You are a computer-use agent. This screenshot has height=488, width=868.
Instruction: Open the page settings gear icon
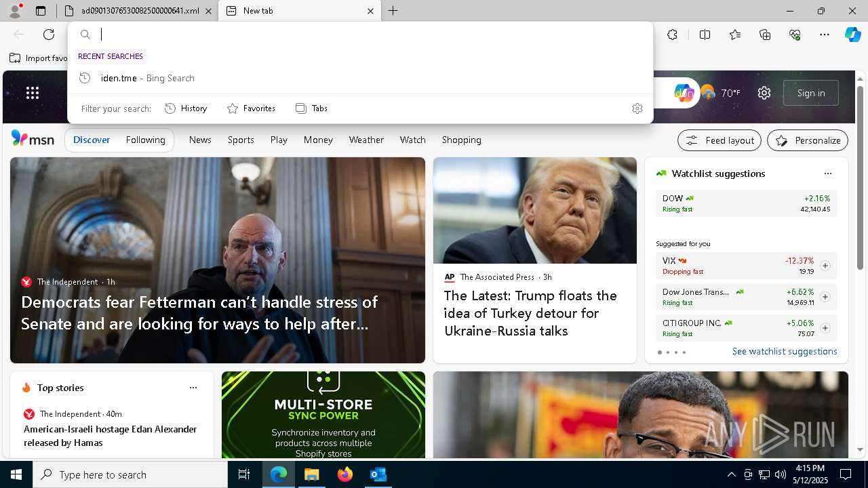click(x=764, y=93)
